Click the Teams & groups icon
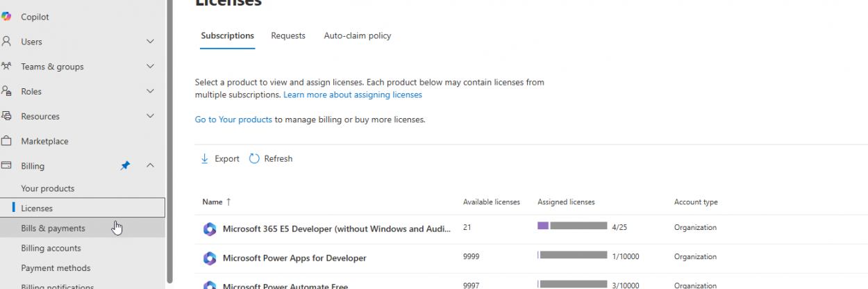The width and height of the screenshot is (868, 289). point(6,67)
